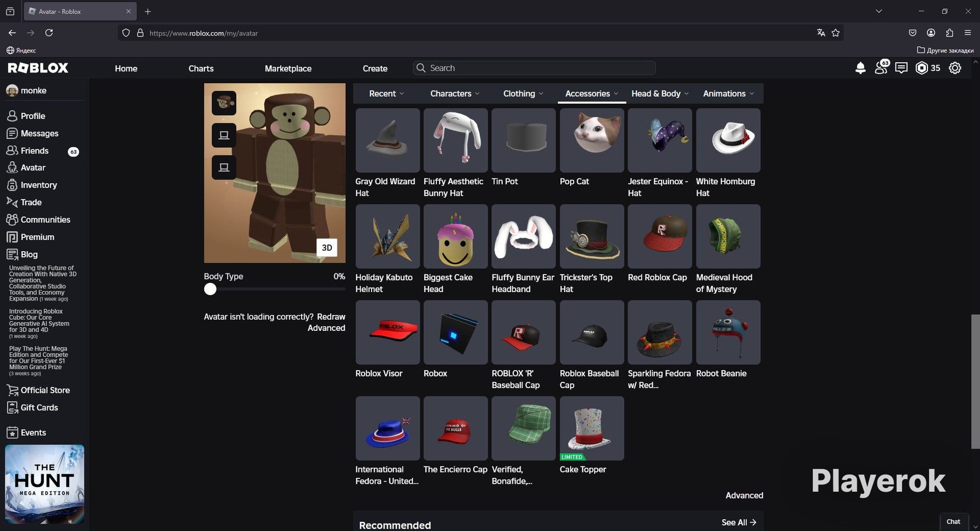Image resolution: width=980 pixels, height=531 pixels.
Task: Equip the Roblox Visor
Action: [x=388, y=332]
